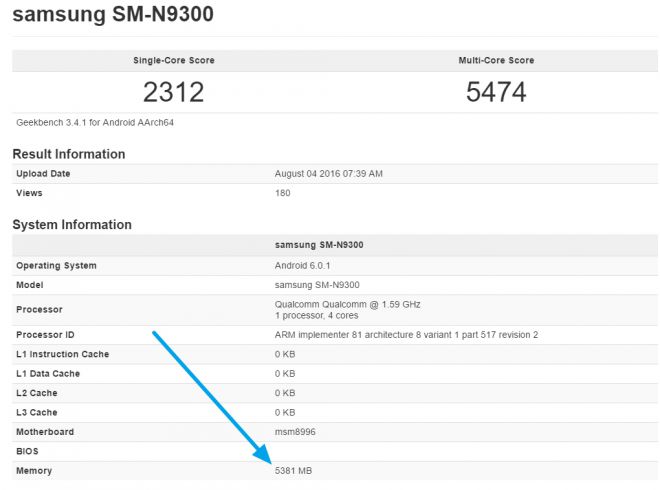Click the BIOS row label
The width and height of the screenshot is (660, 490).
coord(28,451)
